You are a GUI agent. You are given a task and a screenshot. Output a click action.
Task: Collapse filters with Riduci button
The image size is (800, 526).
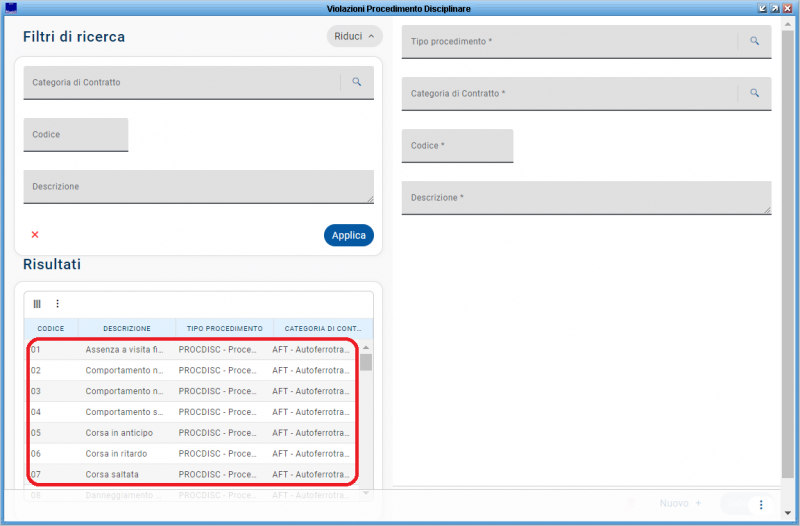tap(354, 36)
